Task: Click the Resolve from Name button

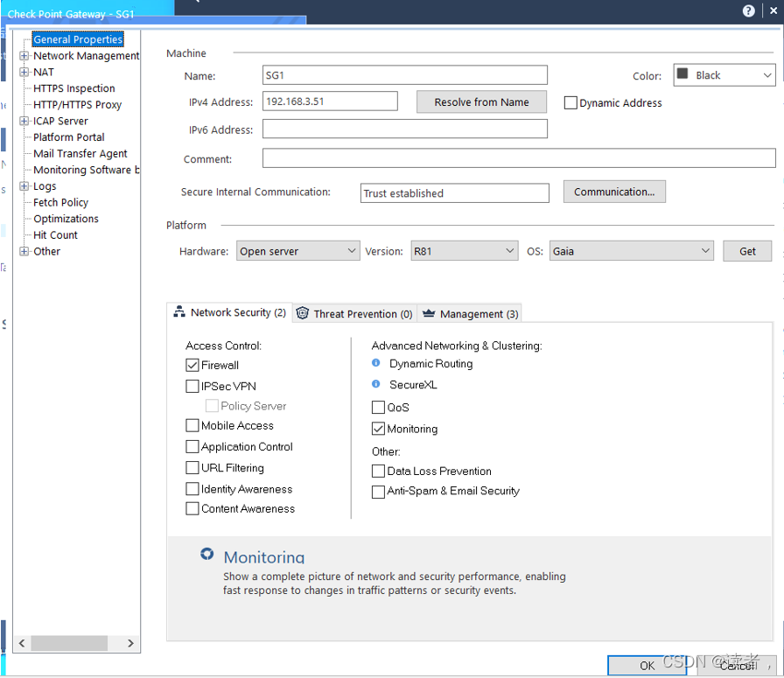Action: (481, 102)
